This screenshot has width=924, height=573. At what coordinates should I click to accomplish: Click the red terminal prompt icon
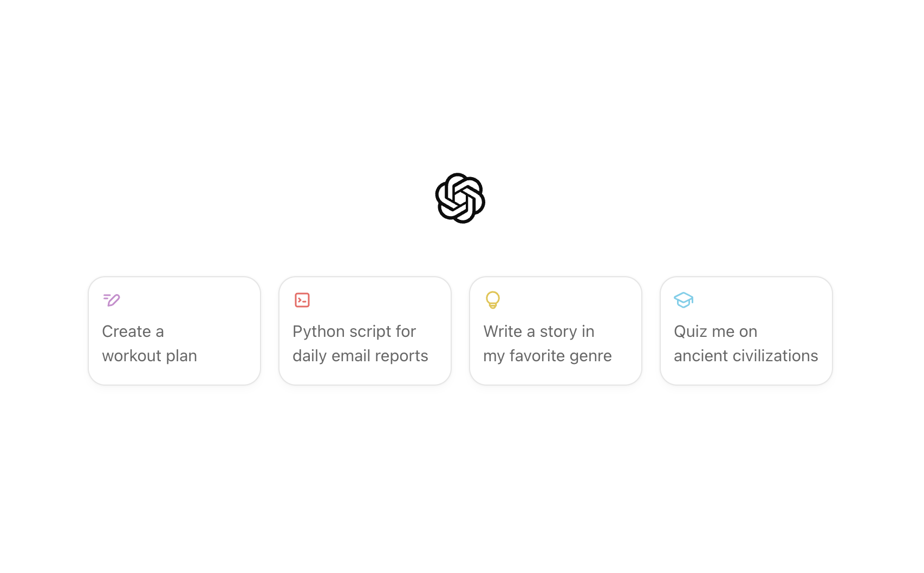coord(302,299)
